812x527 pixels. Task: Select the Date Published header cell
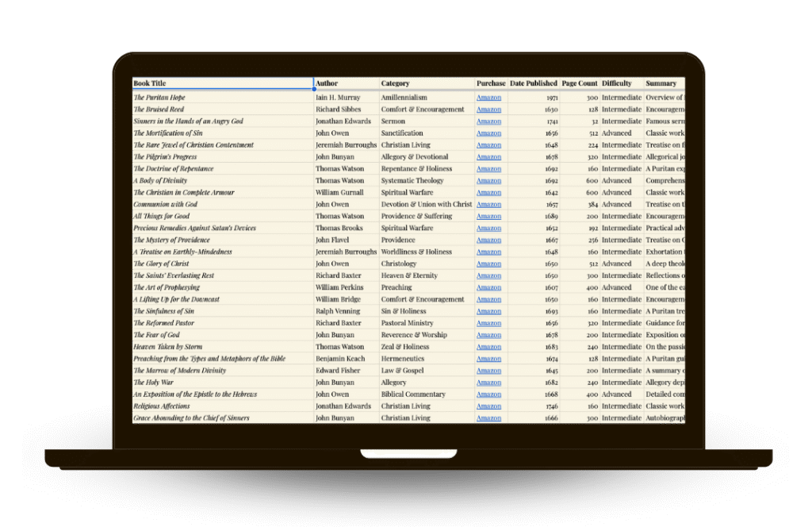[x=533, y=83]
